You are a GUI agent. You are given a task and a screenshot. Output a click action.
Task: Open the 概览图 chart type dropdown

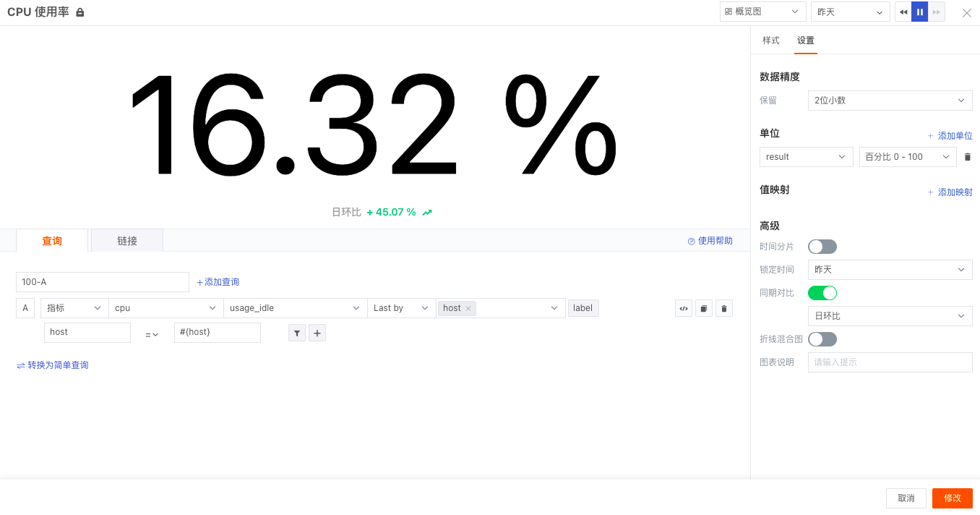pos(763,12)
